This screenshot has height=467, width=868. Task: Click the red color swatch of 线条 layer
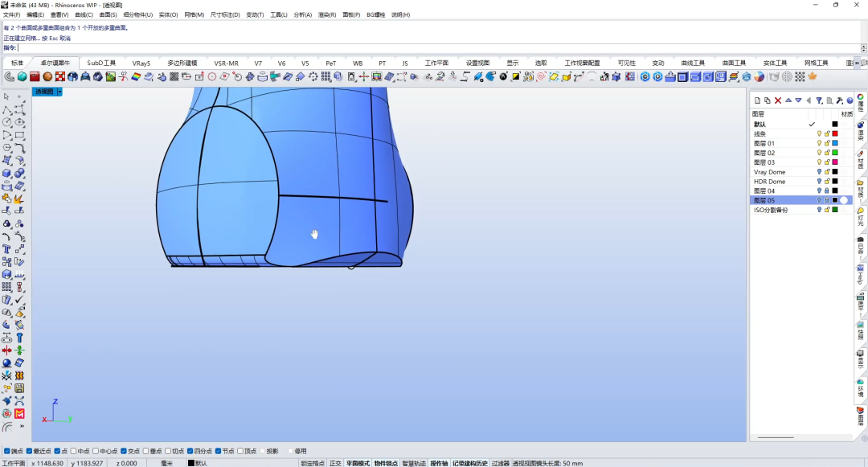click(835, 134)
